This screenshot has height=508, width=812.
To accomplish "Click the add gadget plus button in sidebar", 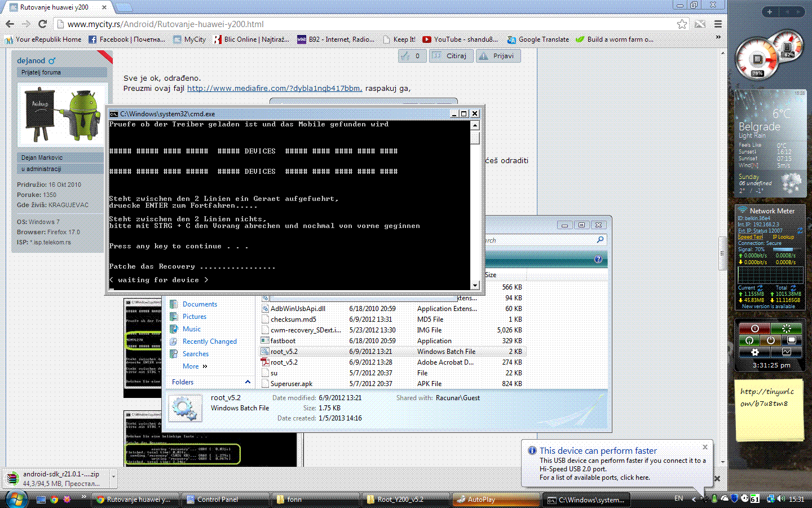I will [769, 12].
